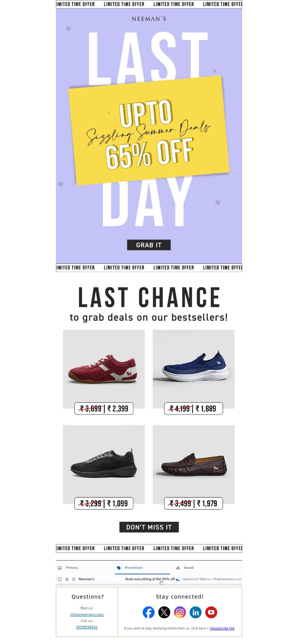Click the GRAB IT button
The width and height of the screenshot is (298, 644).
[x=149, y=245]
